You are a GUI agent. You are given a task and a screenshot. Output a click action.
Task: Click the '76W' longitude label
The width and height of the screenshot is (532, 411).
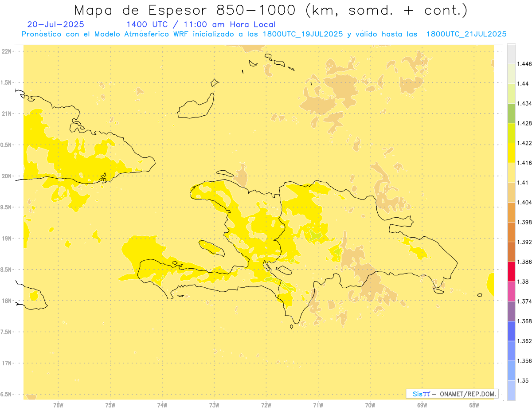point(58,405)
